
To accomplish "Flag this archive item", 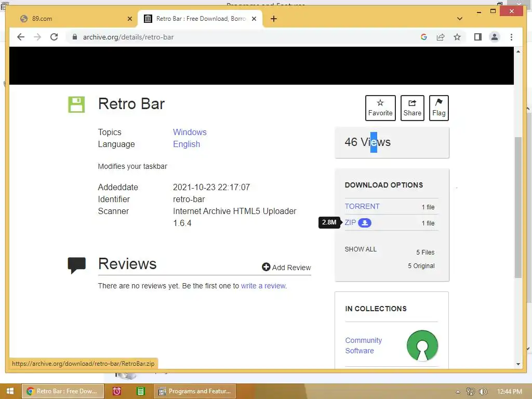I will 438,108.
